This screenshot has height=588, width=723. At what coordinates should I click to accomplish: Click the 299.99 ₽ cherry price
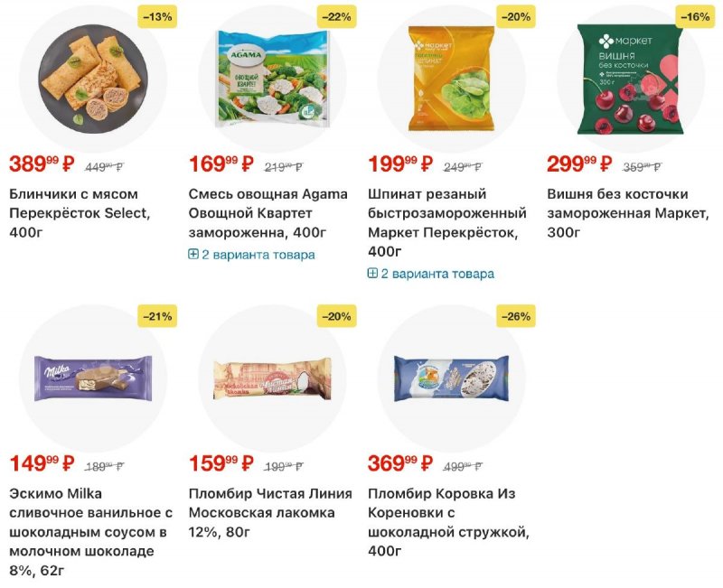click(579, 164)
